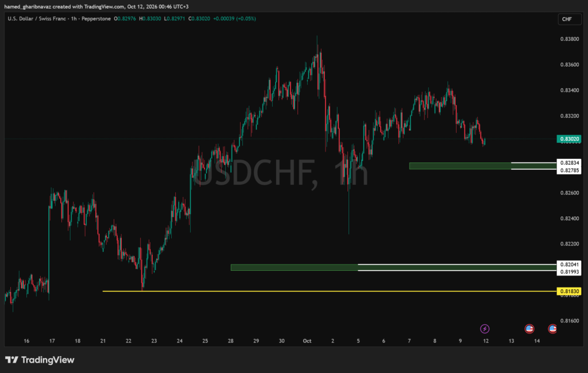This screenshot has width=588, height=373.
Task: Click date 16 on the time axis
Action: pos(26,341)
